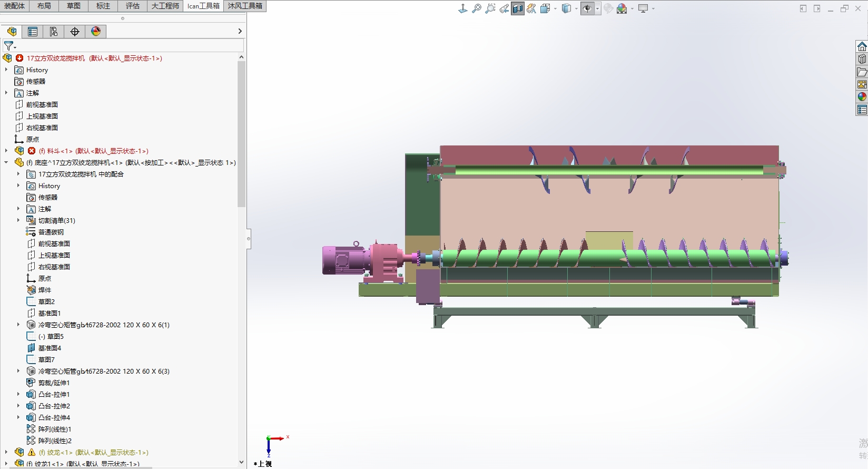Image resolution: width=868 pixels, height=469 pixels.
Task: Toggle the Section View tool
Action: coord(518,8)
